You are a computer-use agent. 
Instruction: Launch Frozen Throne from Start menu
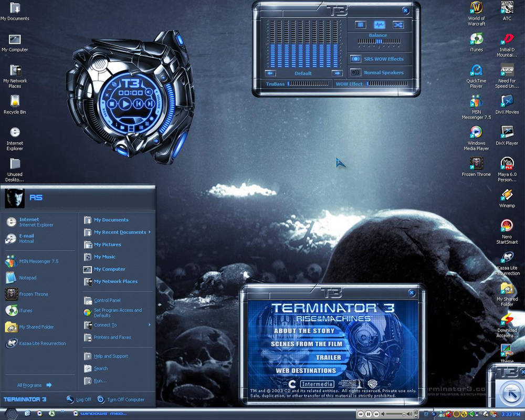point(39,294)
